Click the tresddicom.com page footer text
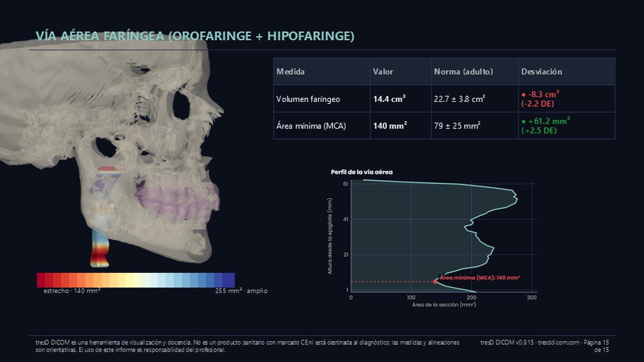The height and width of the screenshot is (362, 644). [x=545, y=346]
